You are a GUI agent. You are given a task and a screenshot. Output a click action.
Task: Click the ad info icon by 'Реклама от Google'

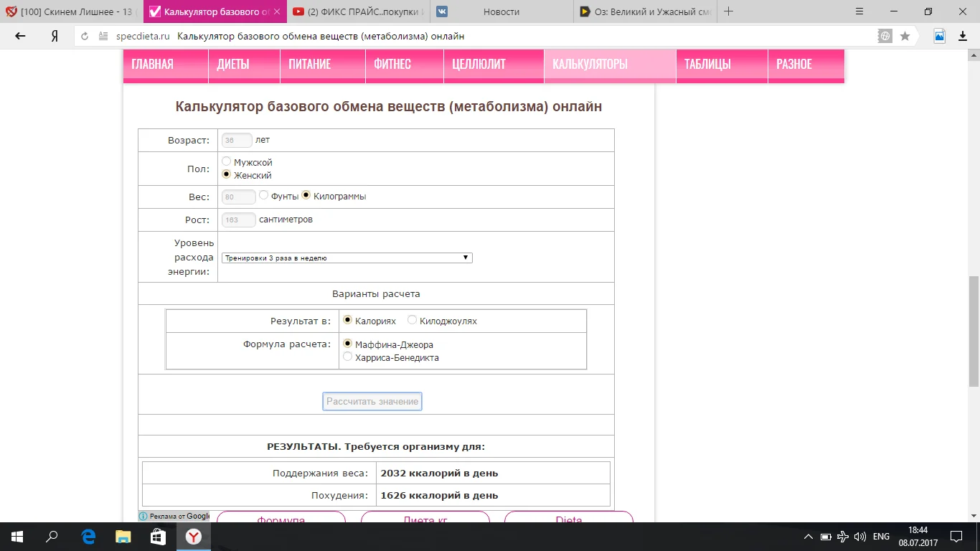(x=143, y=516)
